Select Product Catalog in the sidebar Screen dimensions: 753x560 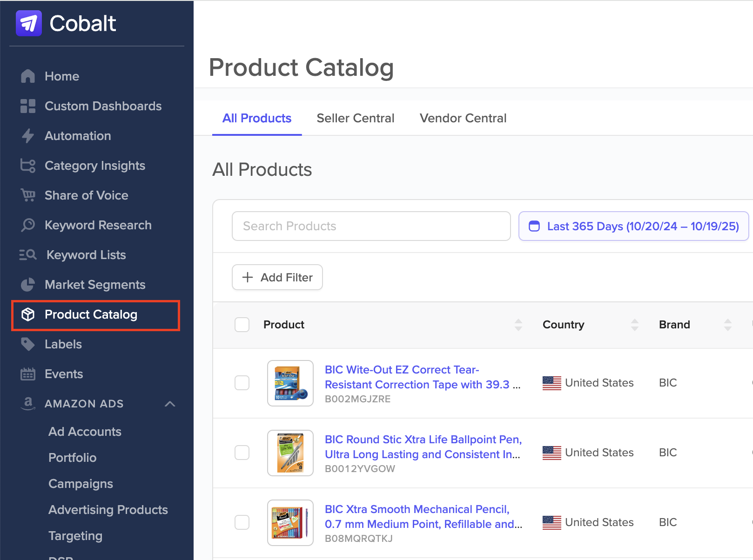coord(96,315)
